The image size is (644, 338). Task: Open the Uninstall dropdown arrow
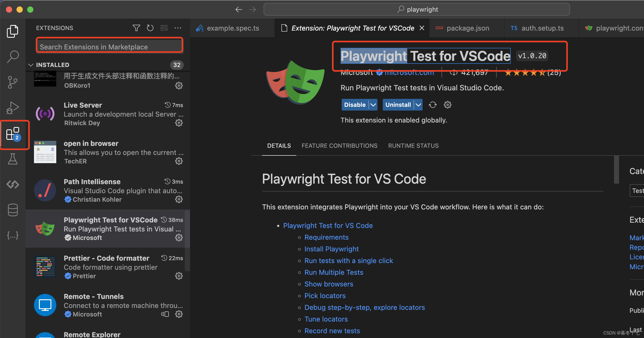click(419, 105)
